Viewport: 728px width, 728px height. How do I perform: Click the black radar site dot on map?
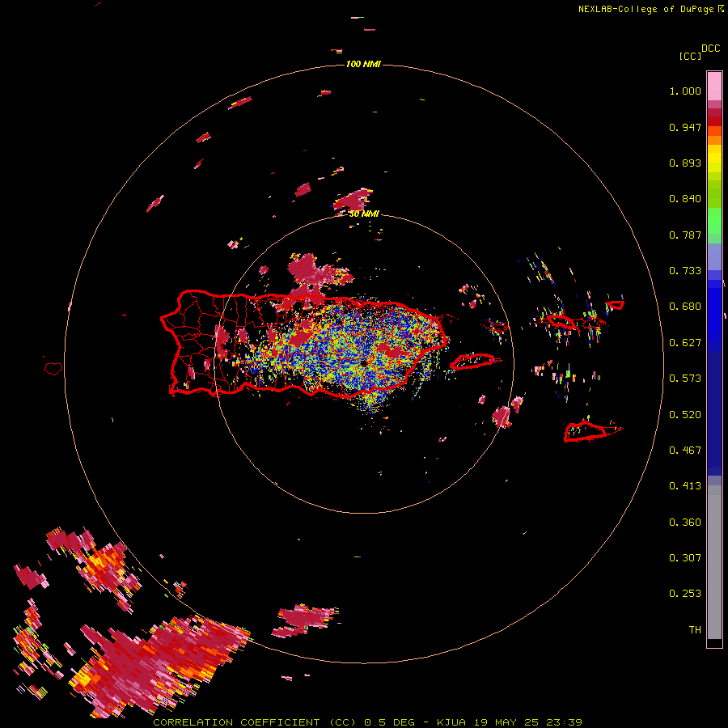point(363,362)
